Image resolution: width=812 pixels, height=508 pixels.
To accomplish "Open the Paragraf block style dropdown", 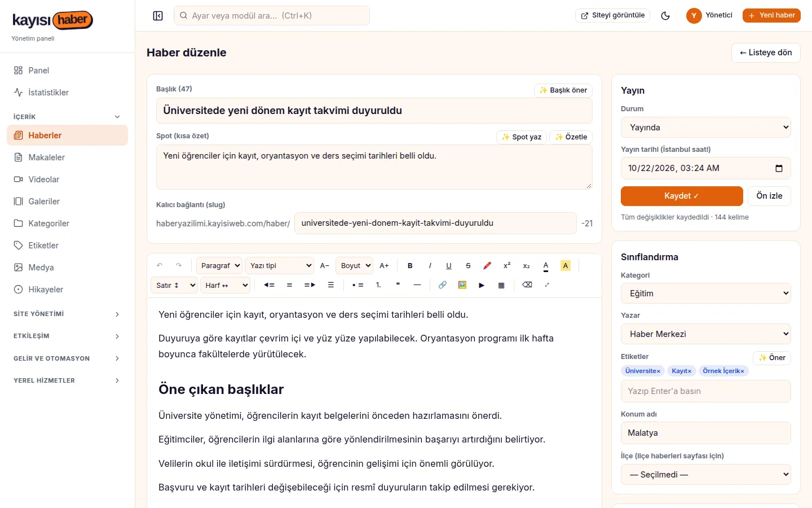I will click(x=219, y=266).
